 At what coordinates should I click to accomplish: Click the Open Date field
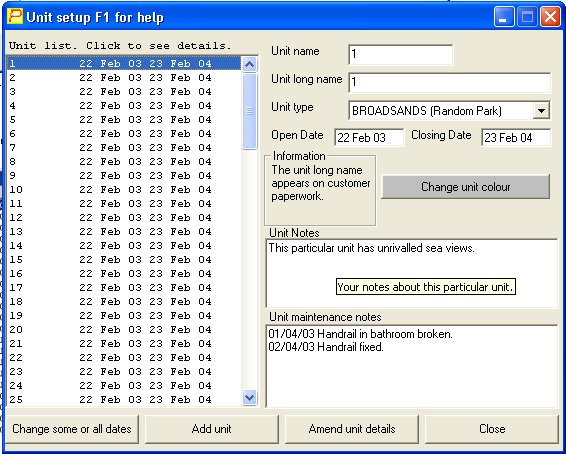369,137
